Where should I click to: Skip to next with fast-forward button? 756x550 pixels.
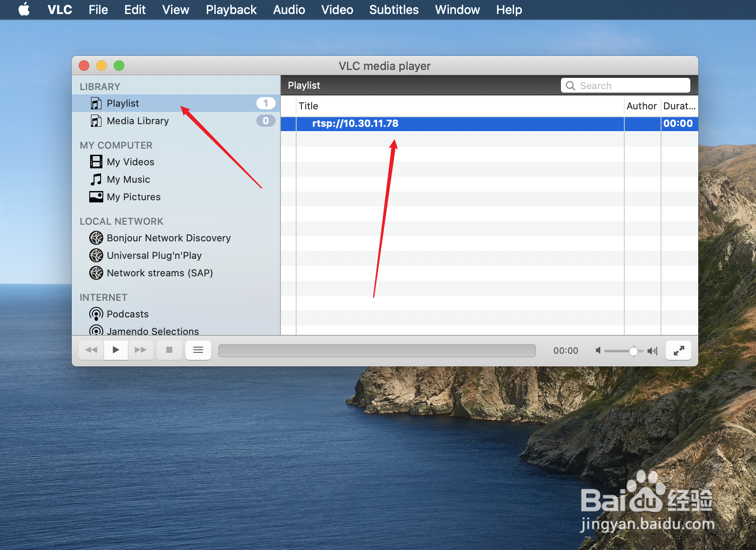coord(140,350)
